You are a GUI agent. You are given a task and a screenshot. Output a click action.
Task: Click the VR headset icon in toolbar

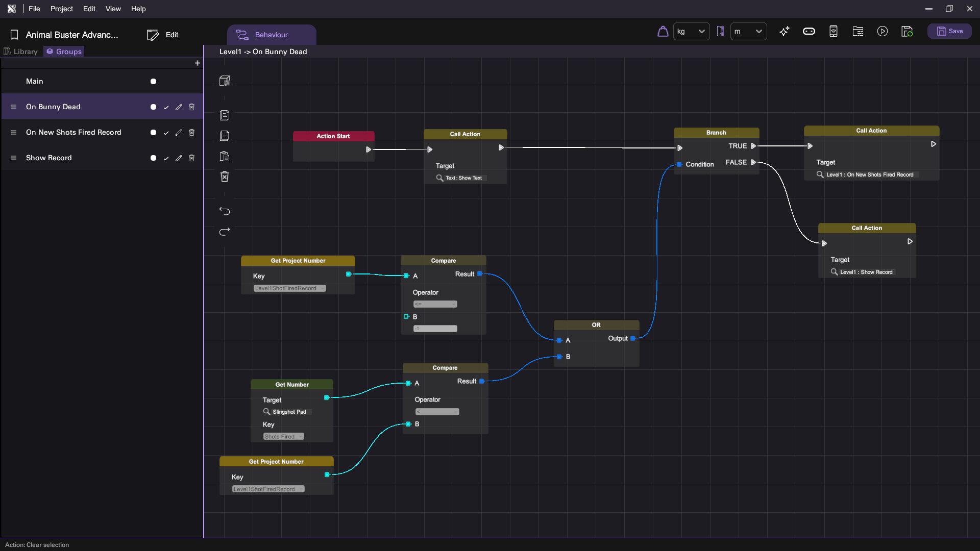click(x=808, y=32)
